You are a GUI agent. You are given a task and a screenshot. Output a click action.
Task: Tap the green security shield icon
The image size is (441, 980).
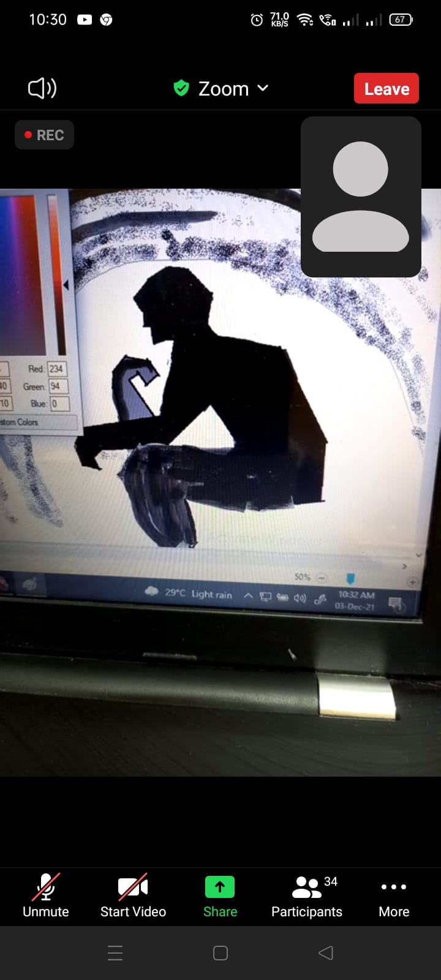tap(181, 88)
